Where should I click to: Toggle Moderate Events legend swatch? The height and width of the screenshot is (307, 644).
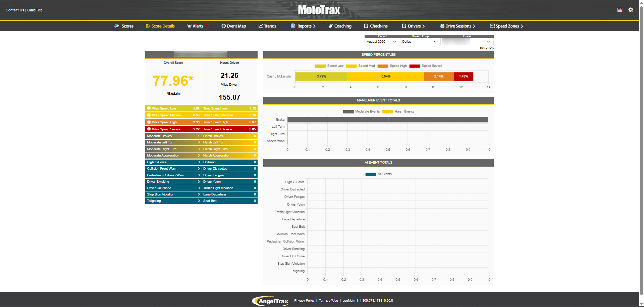(x=348, y=112)
